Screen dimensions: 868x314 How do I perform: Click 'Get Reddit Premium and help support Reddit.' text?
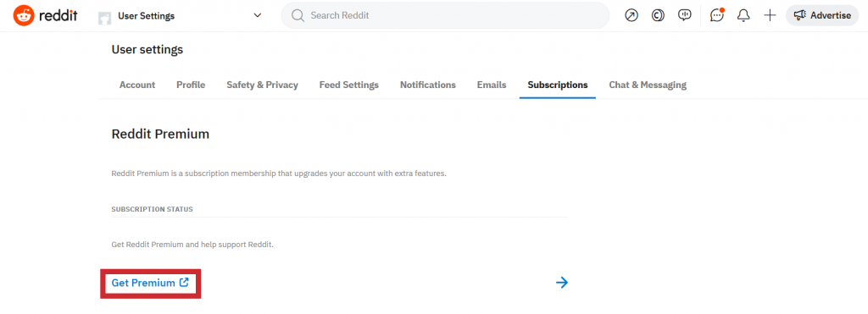[x=192, y=245]
